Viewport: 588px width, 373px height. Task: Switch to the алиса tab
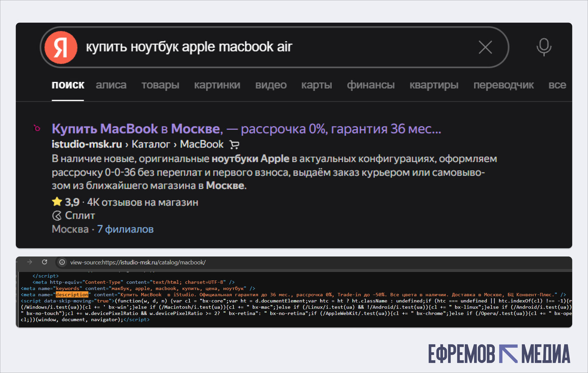pos(111,85)
